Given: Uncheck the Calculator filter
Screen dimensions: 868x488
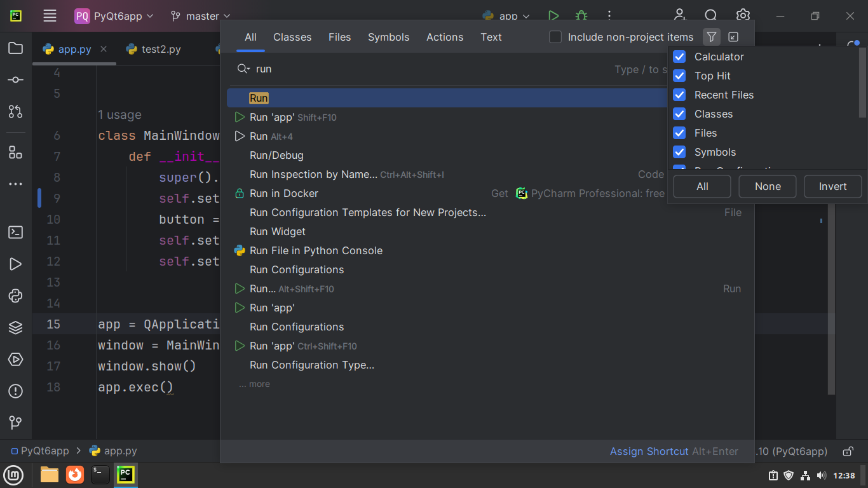Looking at the screenshot, I should coord(679,57).
